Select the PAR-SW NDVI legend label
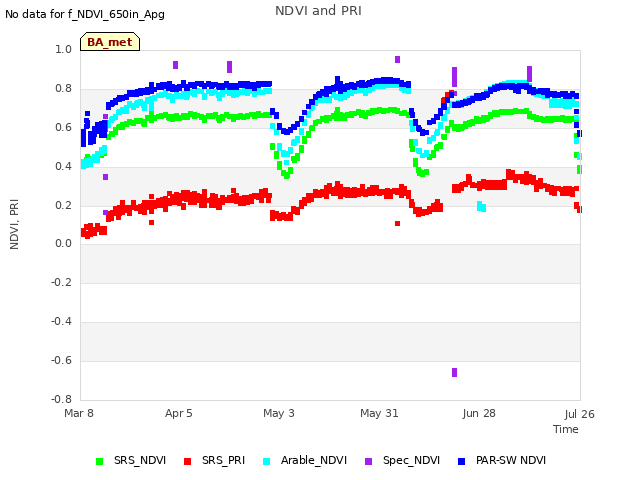This screenshot has height=480, width=640. point(511,460)
